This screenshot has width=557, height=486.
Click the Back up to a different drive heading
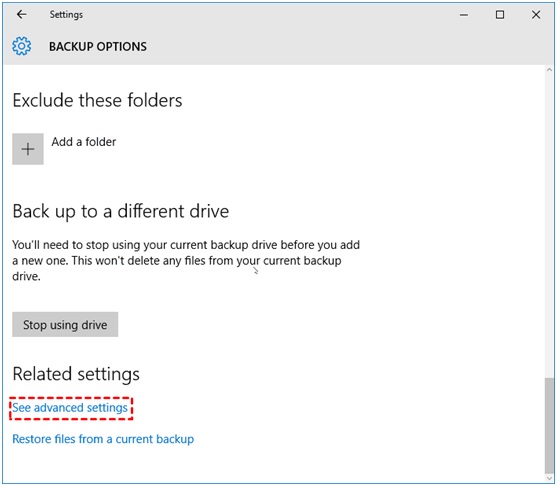pos(121,211)
